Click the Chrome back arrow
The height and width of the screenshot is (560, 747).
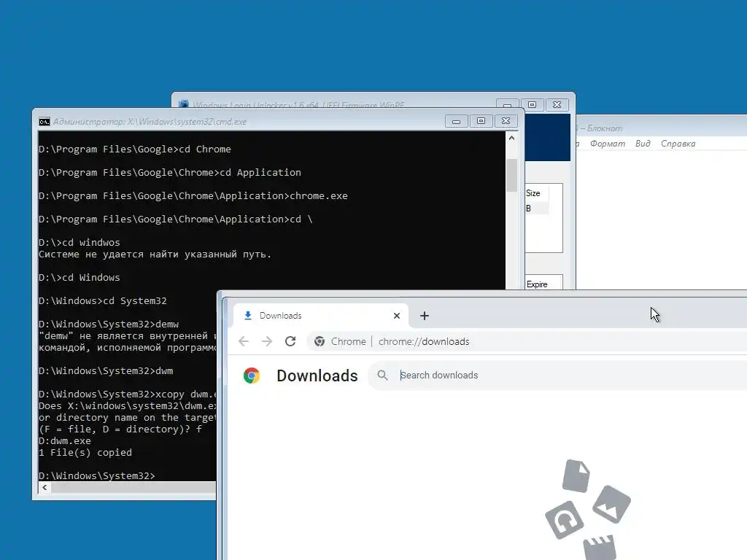pos(244,341)
